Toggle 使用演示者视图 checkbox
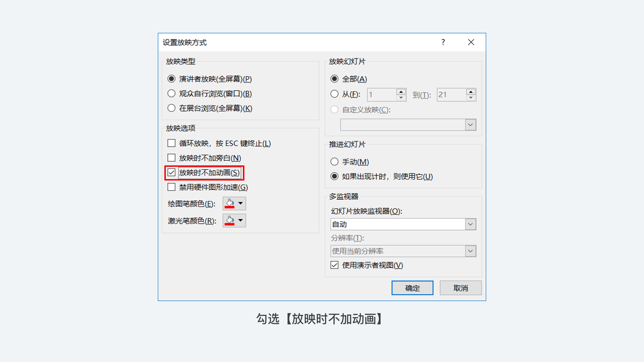This screenshot has width=644, height=362. click(335, 265)
